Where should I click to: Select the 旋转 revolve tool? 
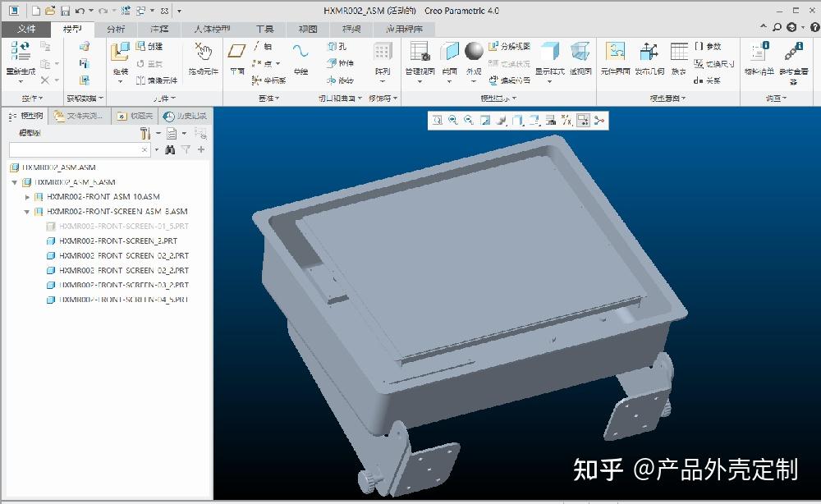tap(341, 80)
